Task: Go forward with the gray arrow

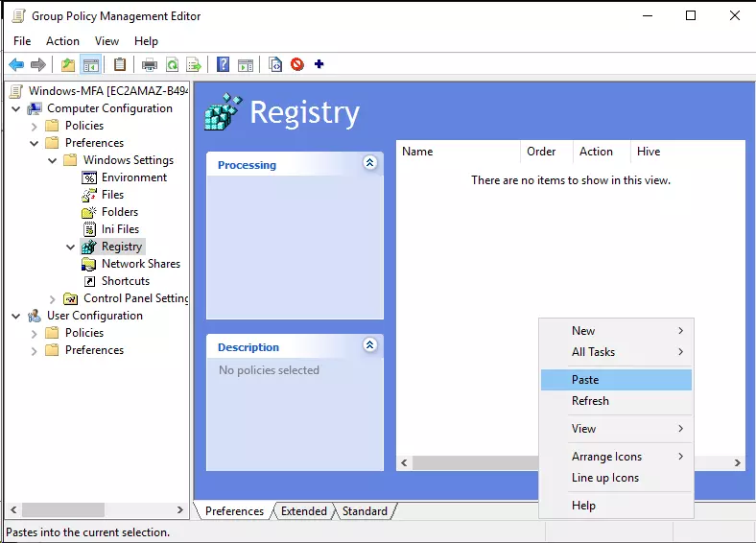Action: 38,64
